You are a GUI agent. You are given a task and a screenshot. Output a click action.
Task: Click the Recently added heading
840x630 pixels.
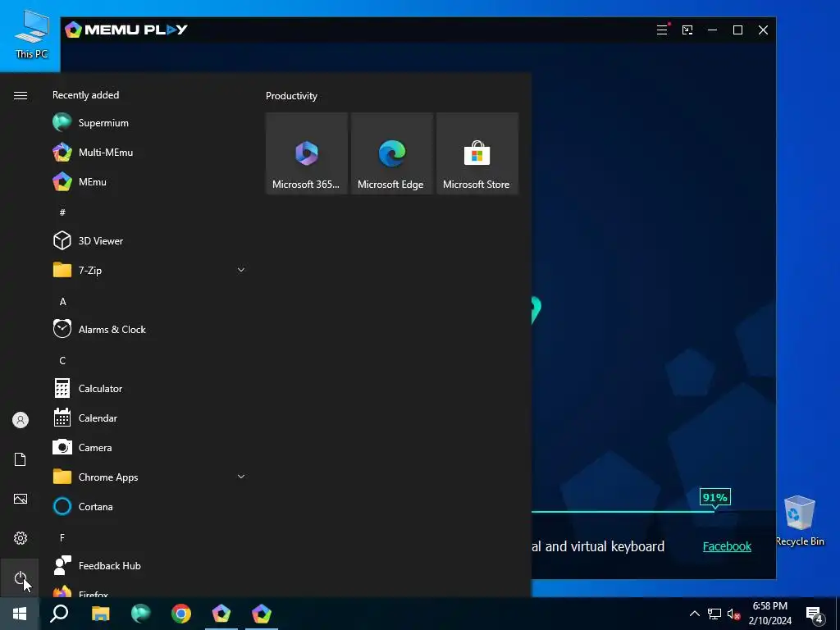pyautogui.click(x=85, y=95)
